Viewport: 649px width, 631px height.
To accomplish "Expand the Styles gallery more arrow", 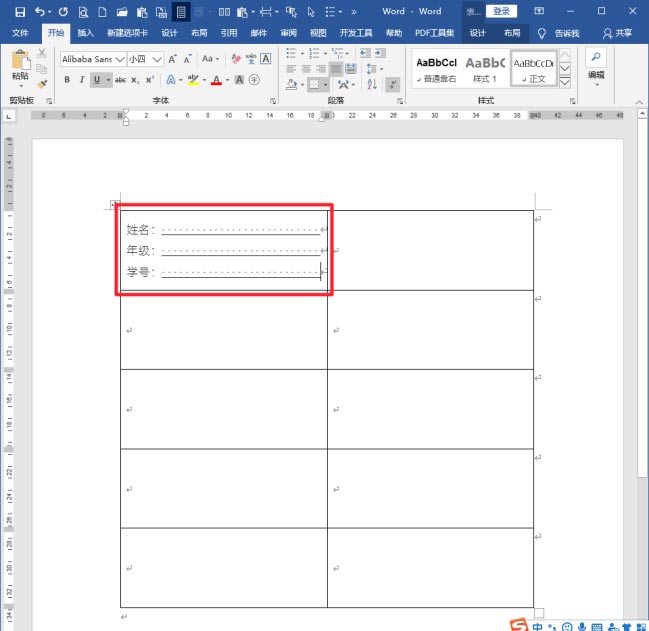I will (x=565, y=83).
